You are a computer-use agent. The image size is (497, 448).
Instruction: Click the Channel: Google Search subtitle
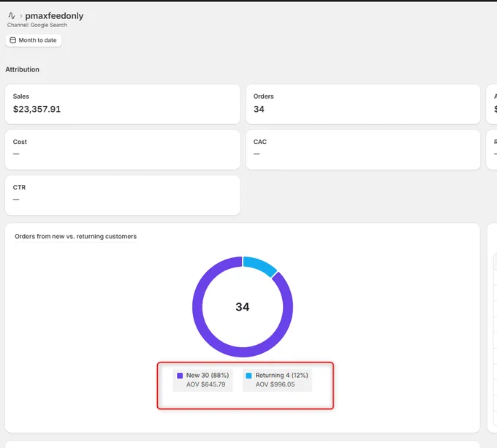point(37,25)
